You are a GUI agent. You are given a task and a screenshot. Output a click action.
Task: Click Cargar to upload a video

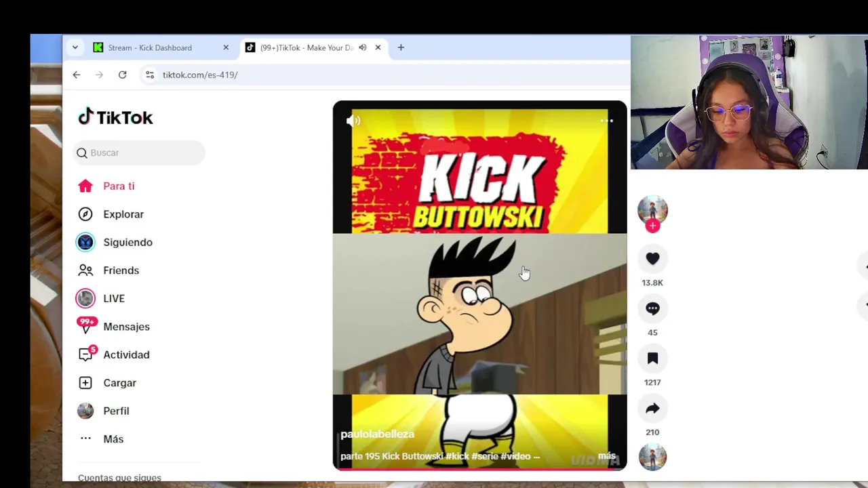107,383
